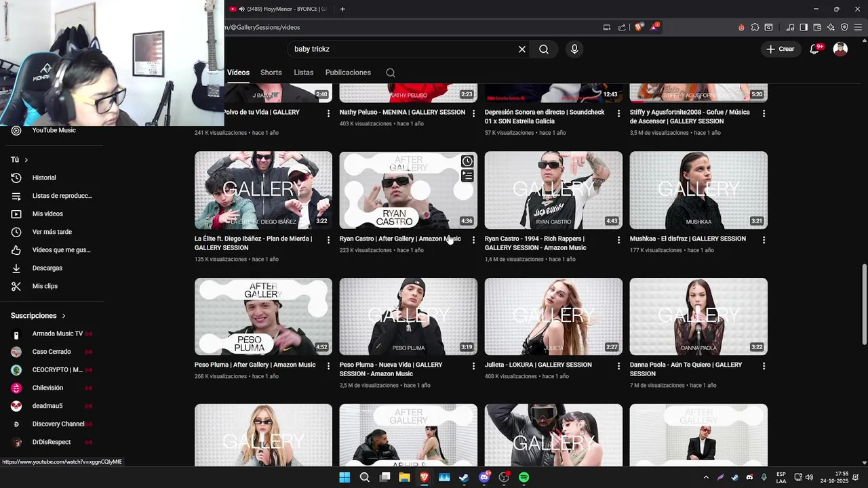Open Brave Shields lion icon

[x=638, y=27]
